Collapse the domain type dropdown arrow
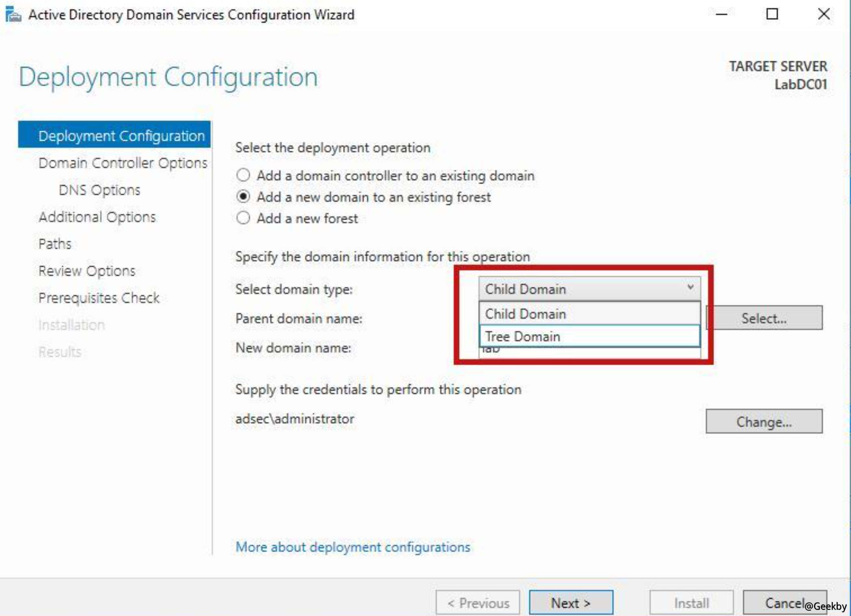The image size is (851, 616). tap(690, 288)
